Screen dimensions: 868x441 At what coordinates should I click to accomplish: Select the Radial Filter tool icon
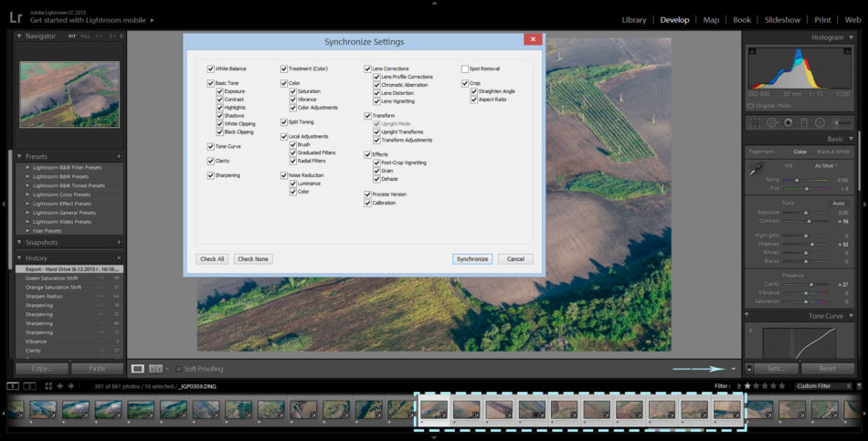pos(822,121)
